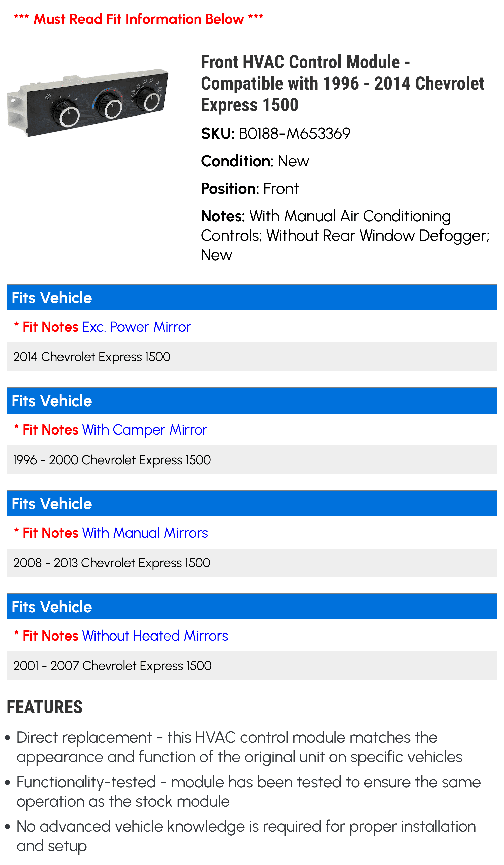Click the Must Read Fit Information banner
This screenshot has width=504, height=865.
click(139, 19)
